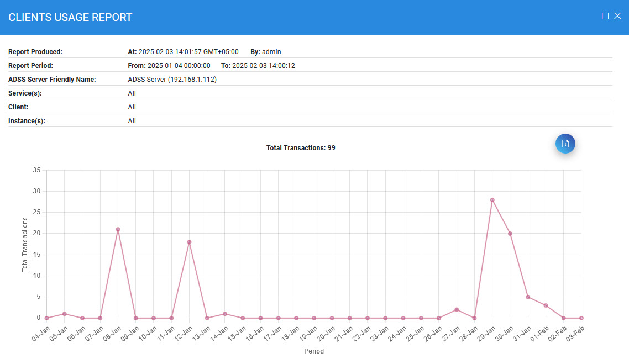Screen dimensions: 629x364
Task: Select the 30-Jan data point at 20
Action: (510, 234)
